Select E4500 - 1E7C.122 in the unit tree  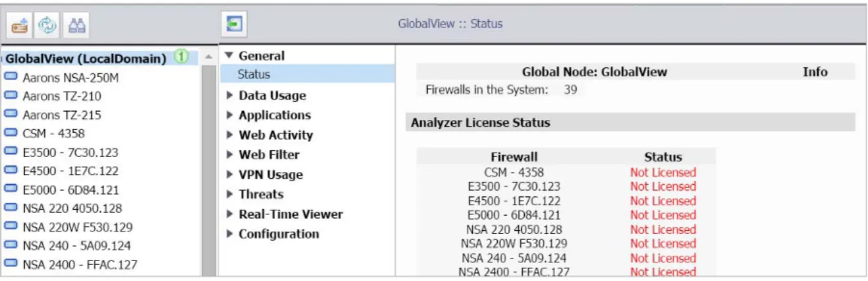click(71, 171)
